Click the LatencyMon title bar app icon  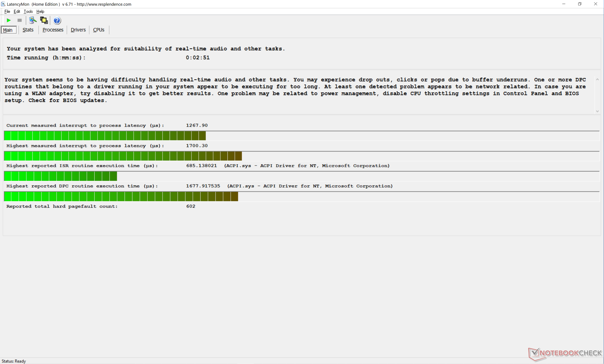click(x=3, y=4)
